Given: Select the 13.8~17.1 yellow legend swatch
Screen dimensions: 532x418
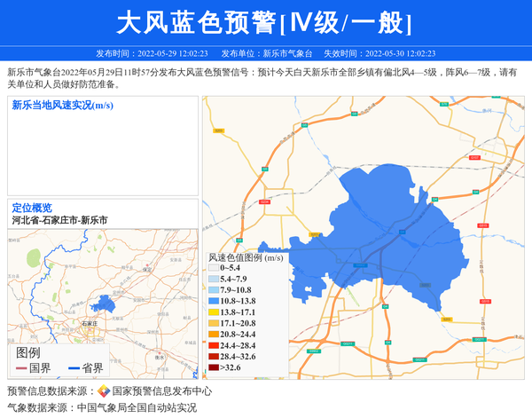Looking at the screenshot, I should coord(213,312).
